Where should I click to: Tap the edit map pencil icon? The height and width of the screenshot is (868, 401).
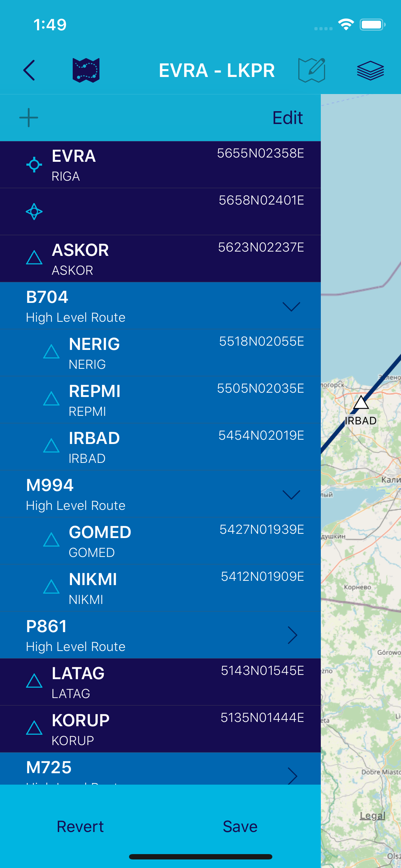click(x=312, y=70)
